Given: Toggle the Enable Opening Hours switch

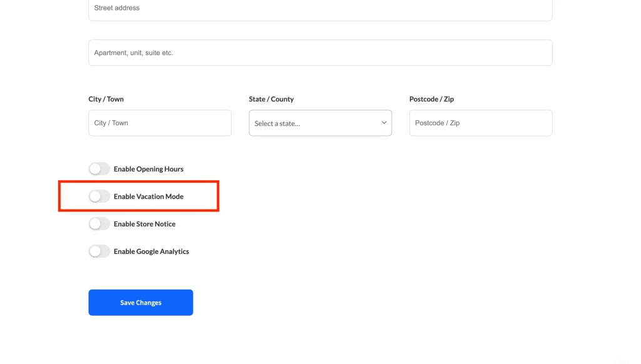Looking at the screenshot, I should point(100,169).
